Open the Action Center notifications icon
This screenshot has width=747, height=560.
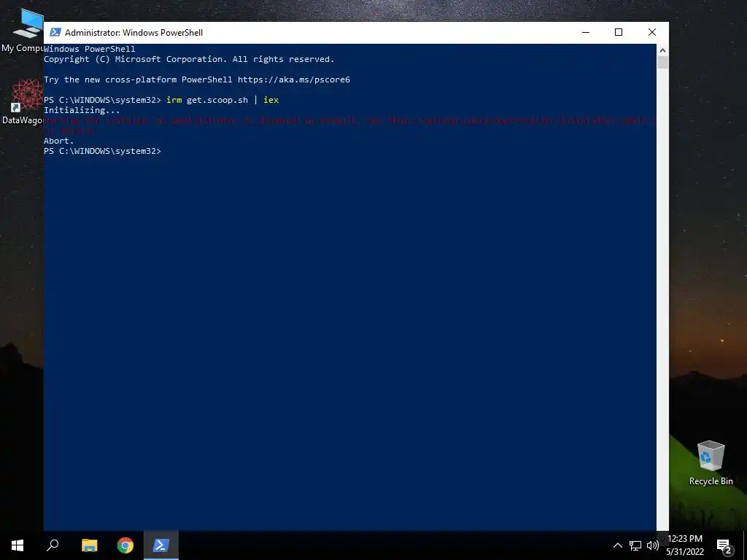[724, 546]
